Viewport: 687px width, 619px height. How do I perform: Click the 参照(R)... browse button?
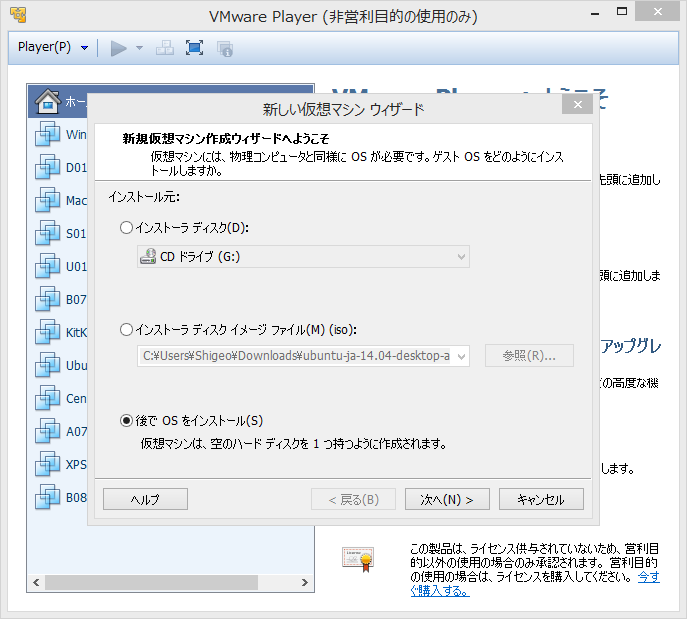point(529,356)
